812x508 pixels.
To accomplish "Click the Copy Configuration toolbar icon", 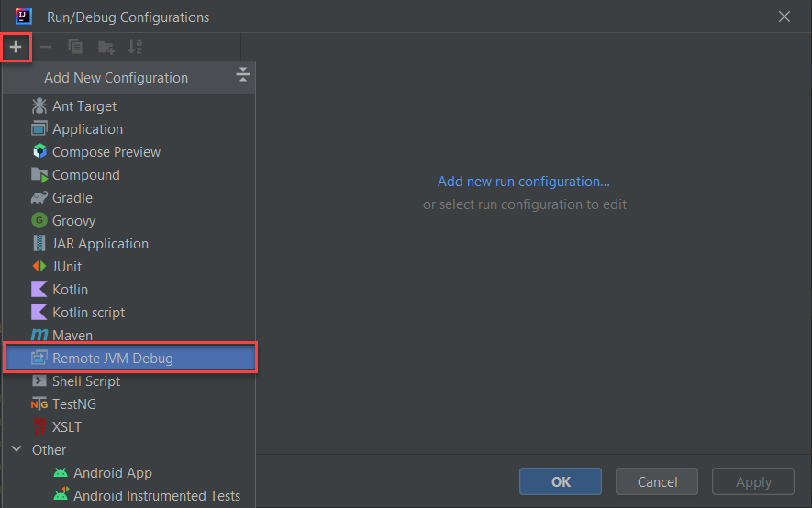I will point(75,47).
